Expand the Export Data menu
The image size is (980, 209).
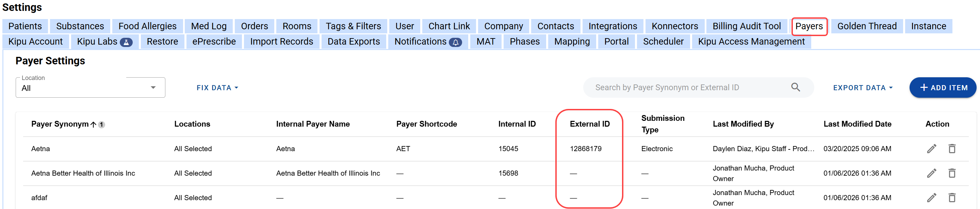pos(863,88)
